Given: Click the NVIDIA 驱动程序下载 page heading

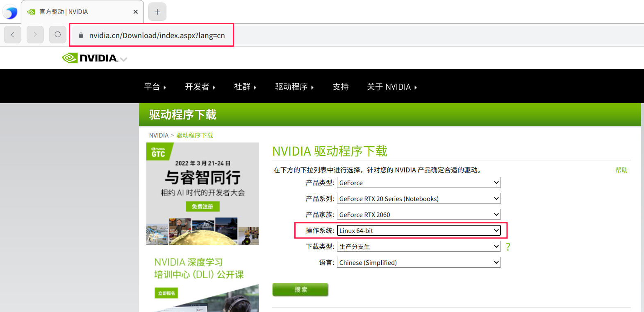Looking at the screenshot, I should (x=330, y=151).
